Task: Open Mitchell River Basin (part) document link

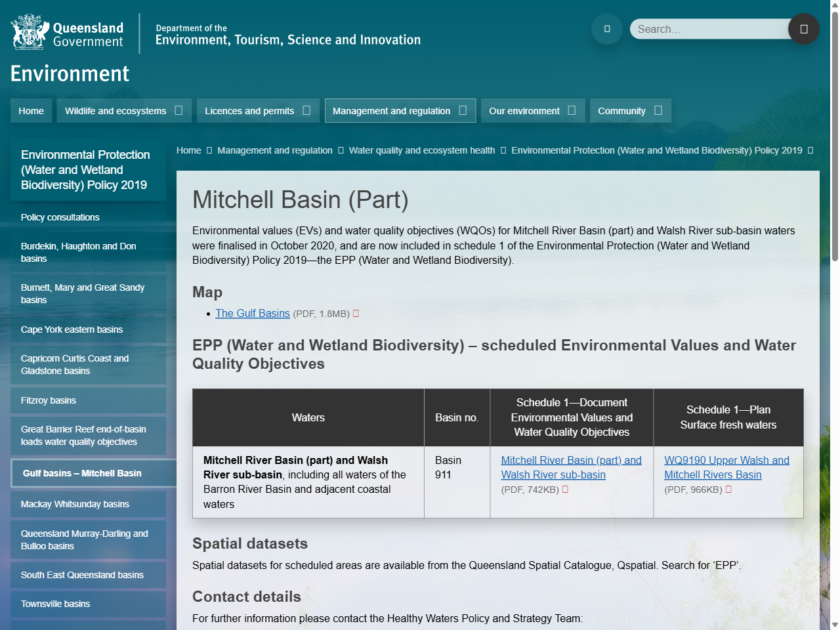Action: (x=571, y=467)
